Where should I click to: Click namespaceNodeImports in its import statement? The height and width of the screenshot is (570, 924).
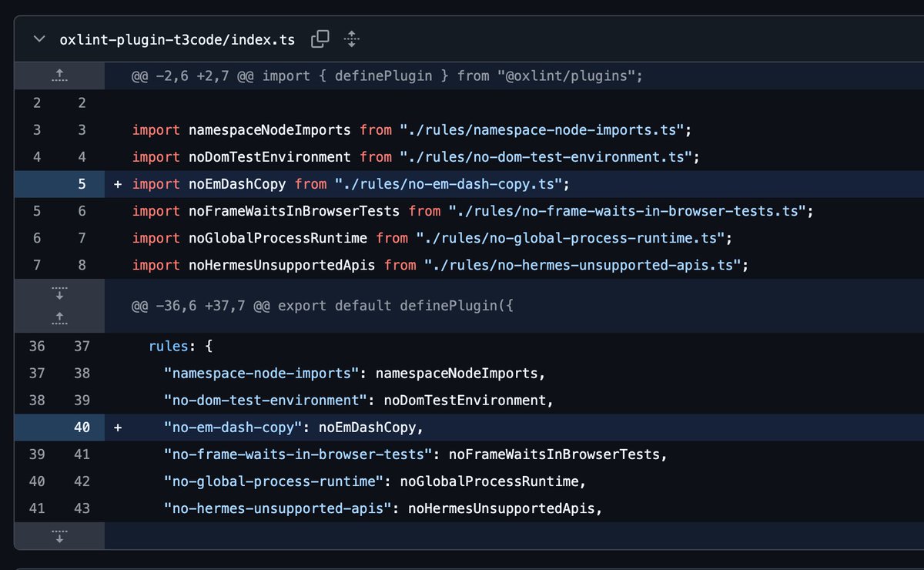(x=269, y=130)
